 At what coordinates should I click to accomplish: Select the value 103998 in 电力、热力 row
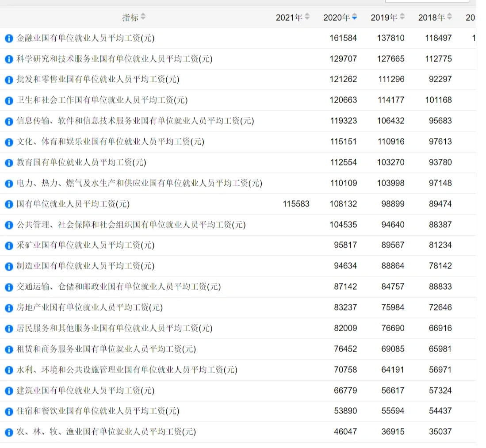click(x=390, y=183)
